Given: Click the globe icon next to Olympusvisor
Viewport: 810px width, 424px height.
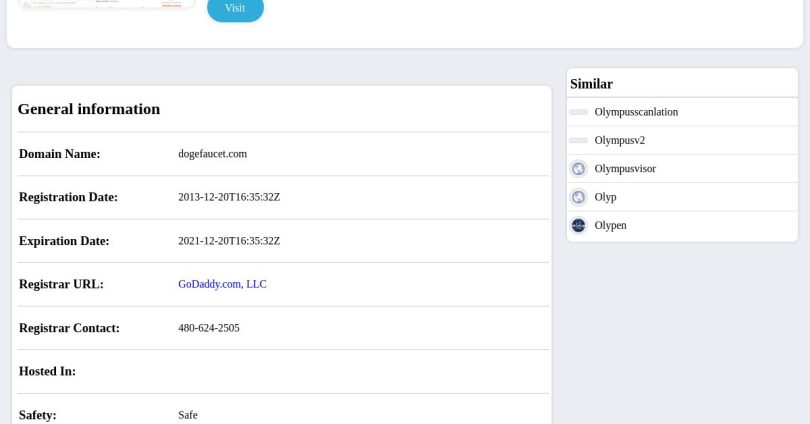Looking at the screenshot, I should [x=579, y=169].
